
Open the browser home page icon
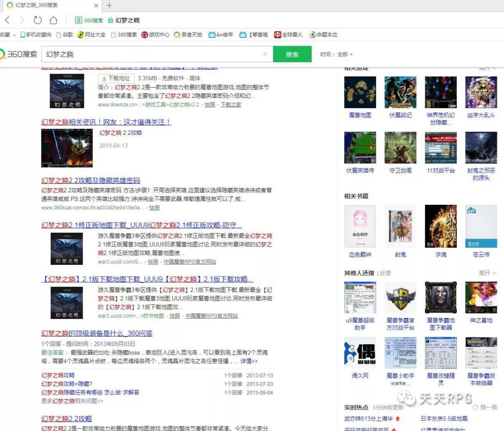click(53, 20)
